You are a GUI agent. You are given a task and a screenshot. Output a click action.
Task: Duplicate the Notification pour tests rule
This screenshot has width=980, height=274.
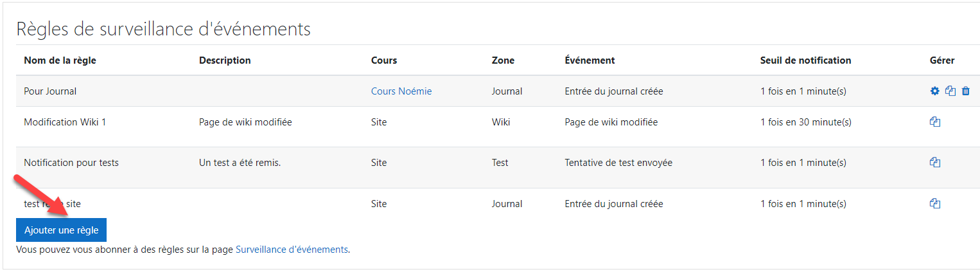click(935, 163)
